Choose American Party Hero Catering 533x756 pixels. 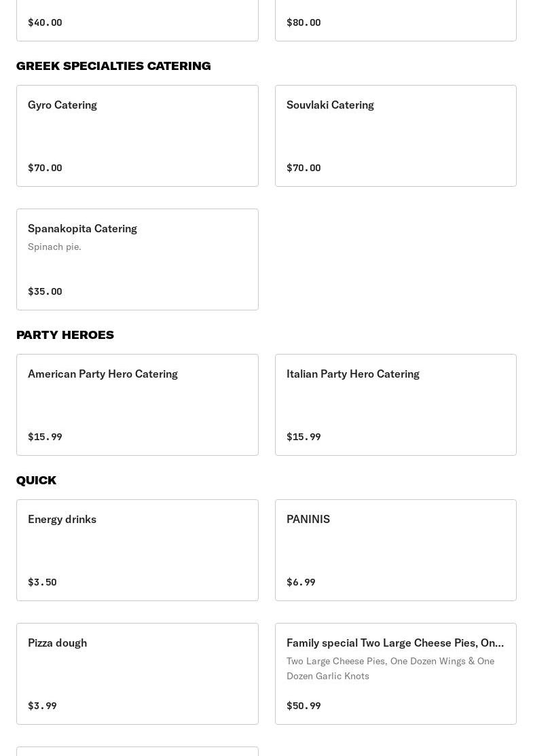pos(137,404)
